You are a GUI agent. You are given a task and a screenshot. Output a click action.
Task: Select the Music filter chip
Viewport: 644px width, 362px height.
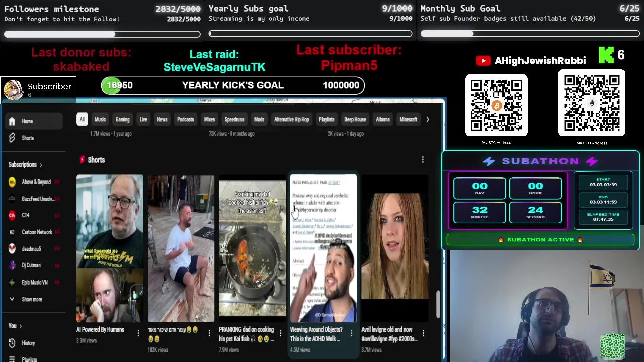(x=100, y=120)
